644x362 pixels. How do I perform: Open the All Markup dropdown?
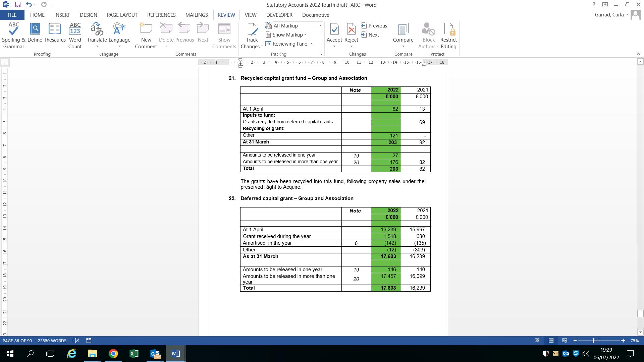pyautogui.click(x=320, y=26)
